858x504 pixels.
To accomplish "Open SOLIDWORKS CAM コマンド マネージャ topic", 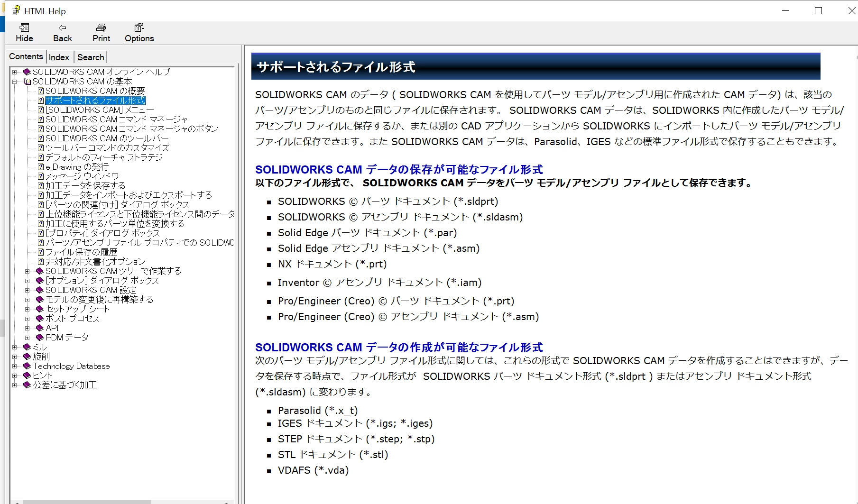I will tap(116, 119).
